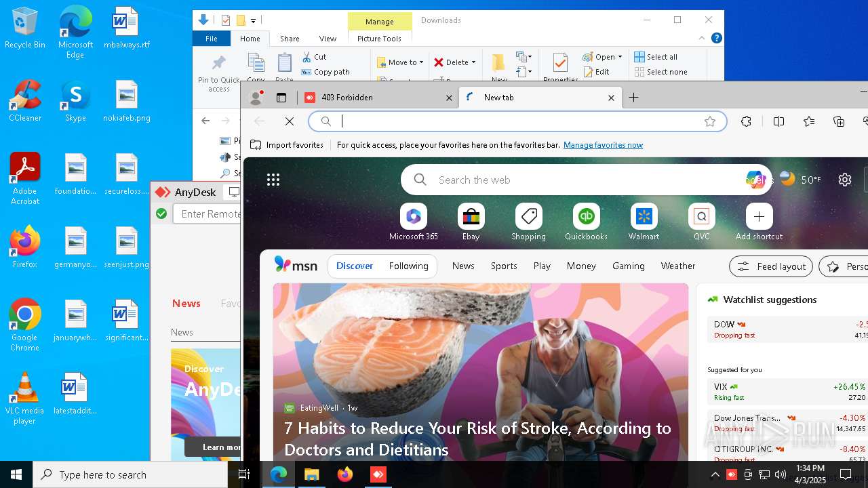The image size is (868, 488).
Task: Click Edit in File Explorer ribbon
Action: (596, 72)
